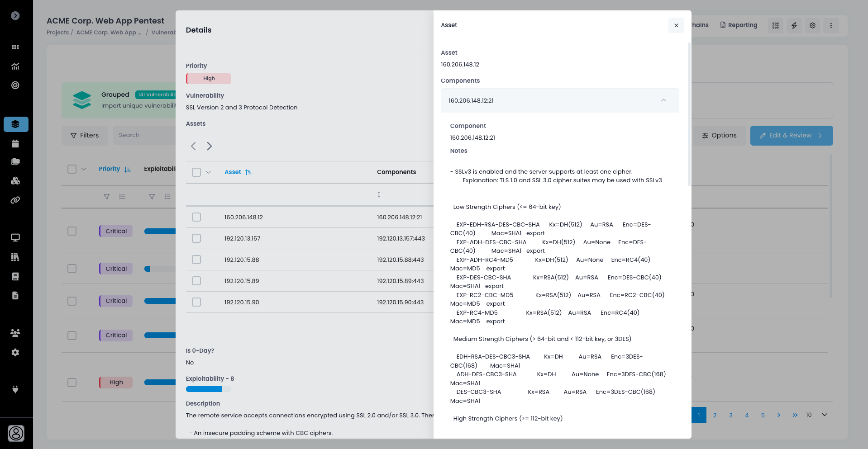Screen dimensions: 868x449
Task: Expand the sidebar with the top arrow
Action: click(x=15, y=16)
